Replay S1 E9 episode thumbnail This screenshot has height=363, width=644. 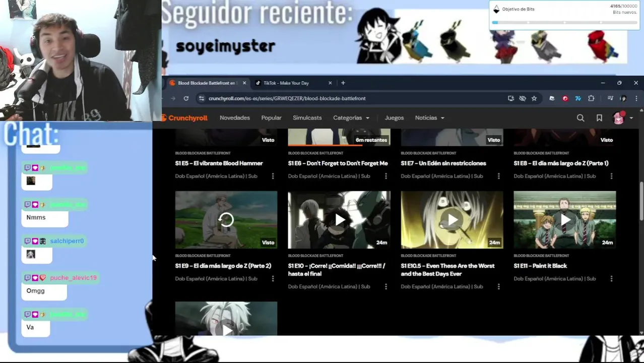click(x=226, y=220)
